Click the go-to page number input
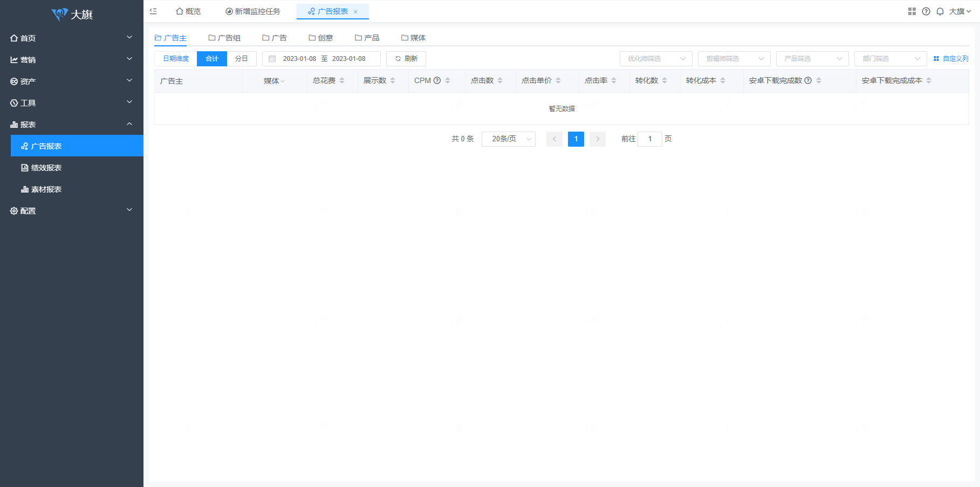 (650, 139)
